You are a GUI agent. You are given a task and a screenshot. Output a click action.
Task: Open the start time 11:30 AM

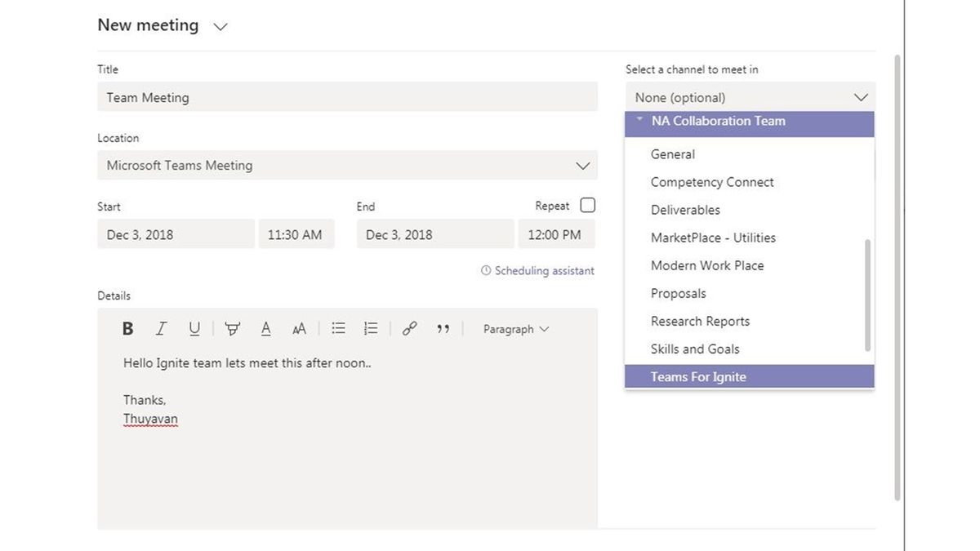tap(296, 234)
